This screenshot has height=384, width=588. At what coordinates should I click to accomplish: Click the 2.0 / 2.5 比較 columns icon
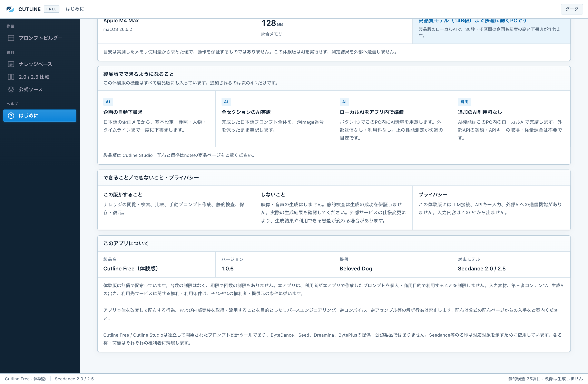click(11, 77)
